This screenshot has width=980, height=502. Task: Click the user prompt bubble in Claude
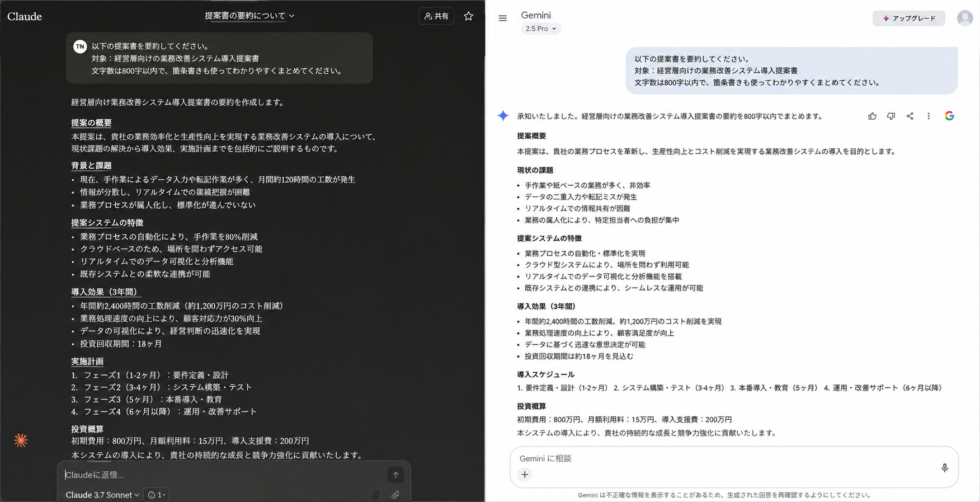pos(219,58)
